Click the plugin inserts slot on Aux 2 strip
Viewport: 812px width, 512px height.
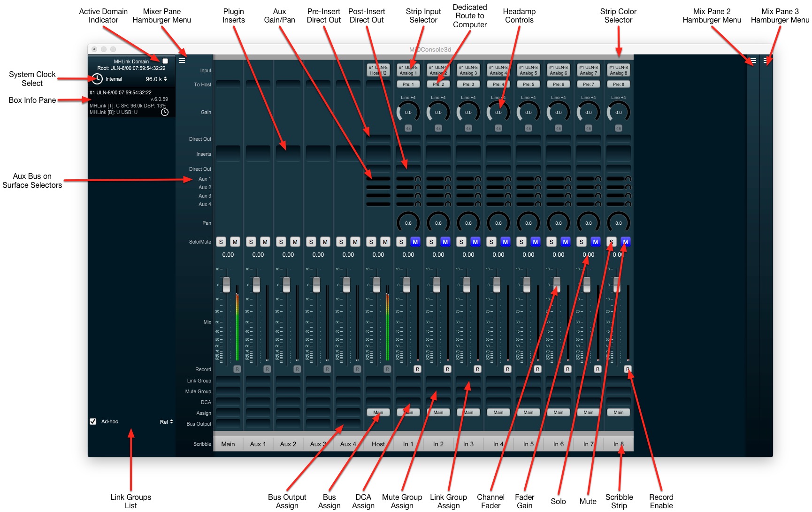click(288, 153)
